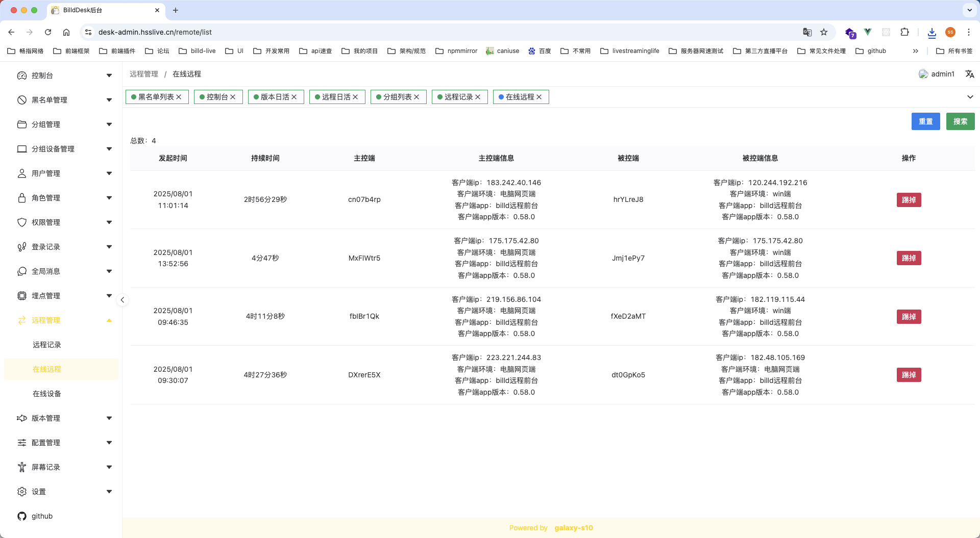This screenshot has height=538, width=980.
Task: Click the blue 重置 button
Action: 926,121
